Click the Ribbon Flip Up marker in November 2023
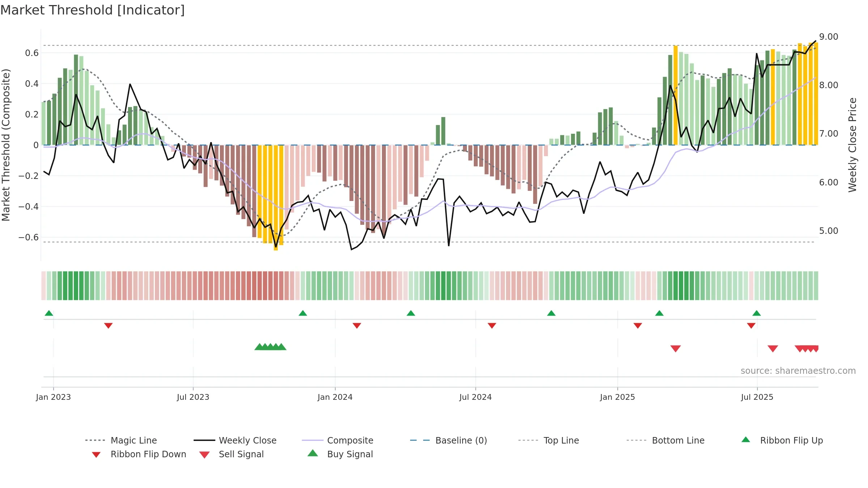This screenshot has width=868, height=488. [x=303, y=313]
